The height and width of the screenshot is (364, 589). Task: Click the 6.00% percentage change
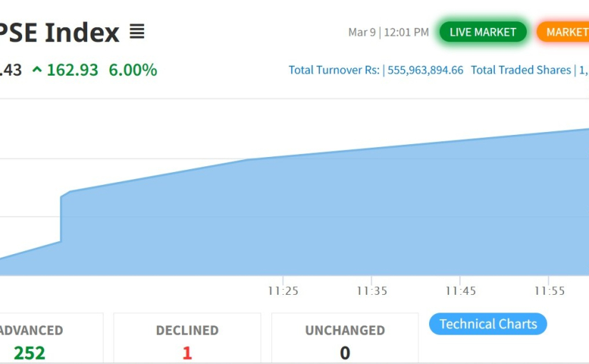[x=133, y=70]
